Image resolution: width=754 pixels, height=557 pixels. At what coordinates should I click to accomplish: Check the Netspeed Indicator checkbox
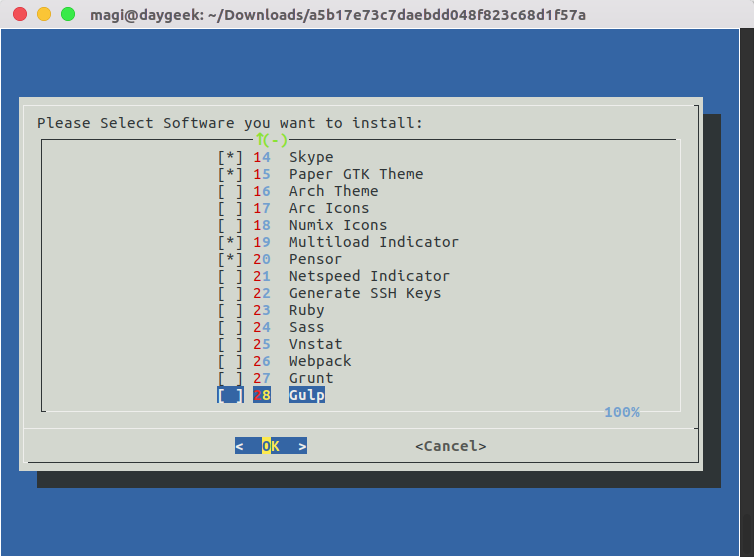click(x=230, y=276)
